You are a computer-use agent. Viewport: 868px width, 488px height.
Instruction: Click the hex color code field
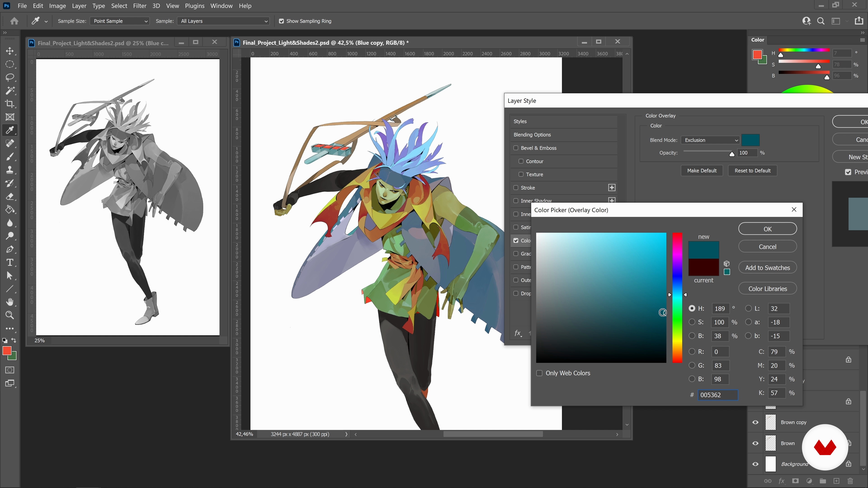tap(718, 395)
